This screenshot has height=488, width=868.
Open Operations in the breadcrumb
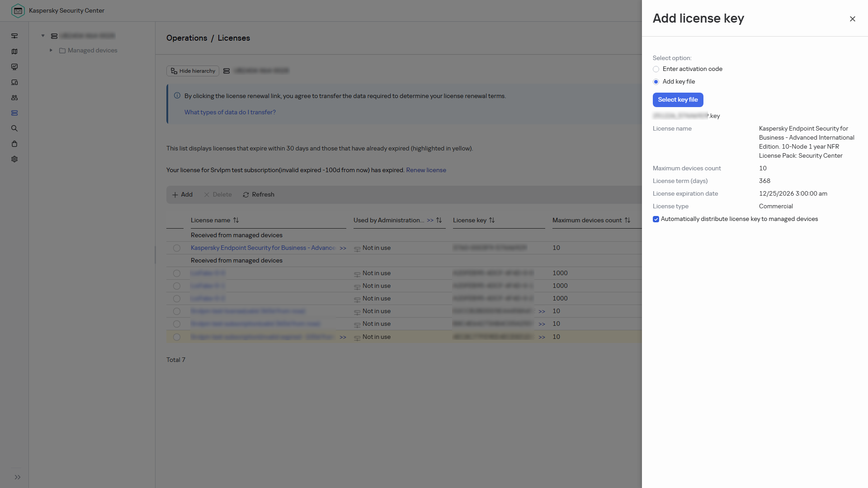187,38
